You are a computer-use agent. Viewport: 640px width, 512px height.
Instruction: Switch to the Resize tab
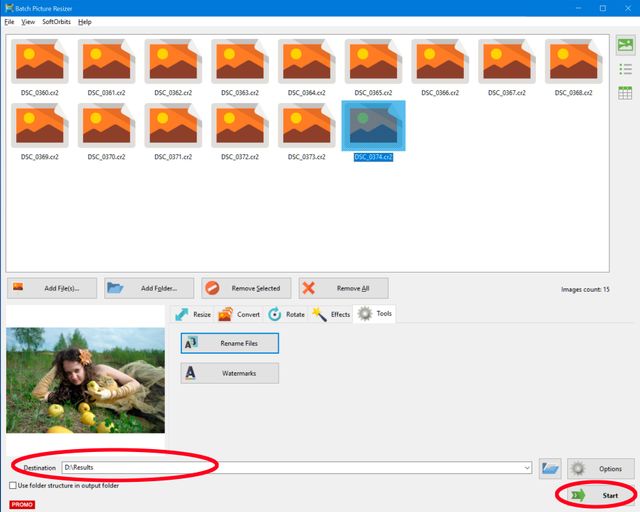[x=193, y=314]
